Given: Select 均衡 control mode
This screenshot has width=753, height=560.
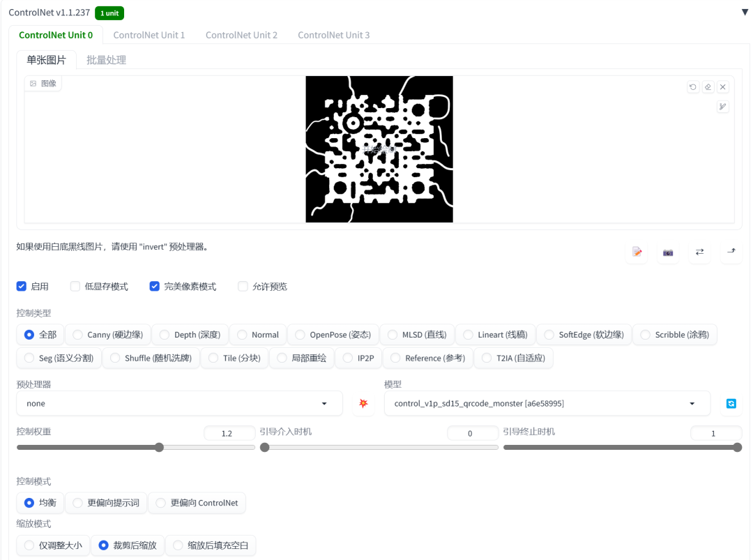Looking at the screenshot, I should 40,503.
